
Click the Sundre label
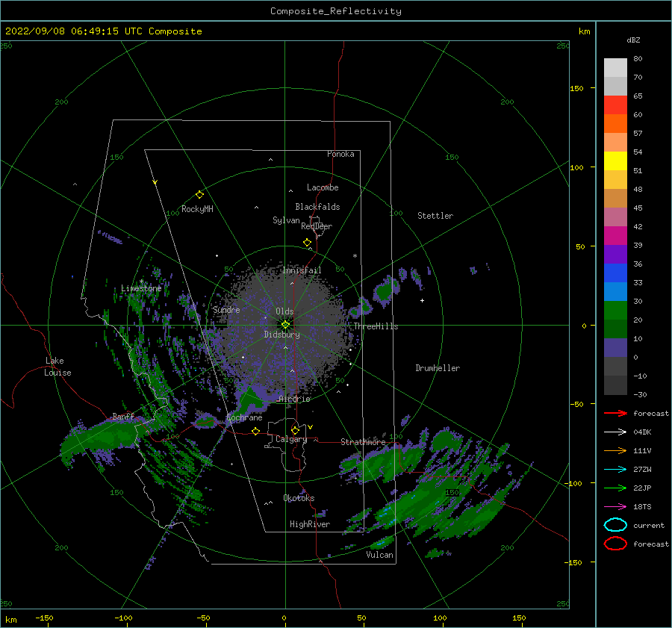coord(226,309)
